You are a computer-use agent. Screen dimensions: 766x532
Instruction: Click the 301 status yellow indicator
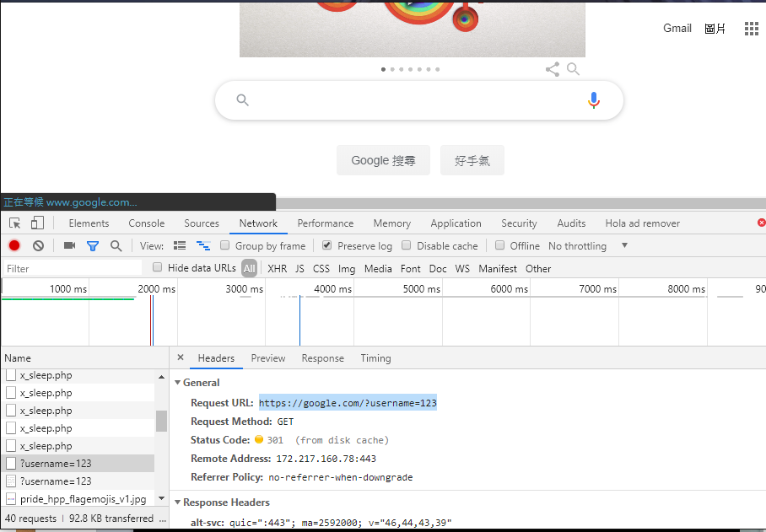point(259,439)
